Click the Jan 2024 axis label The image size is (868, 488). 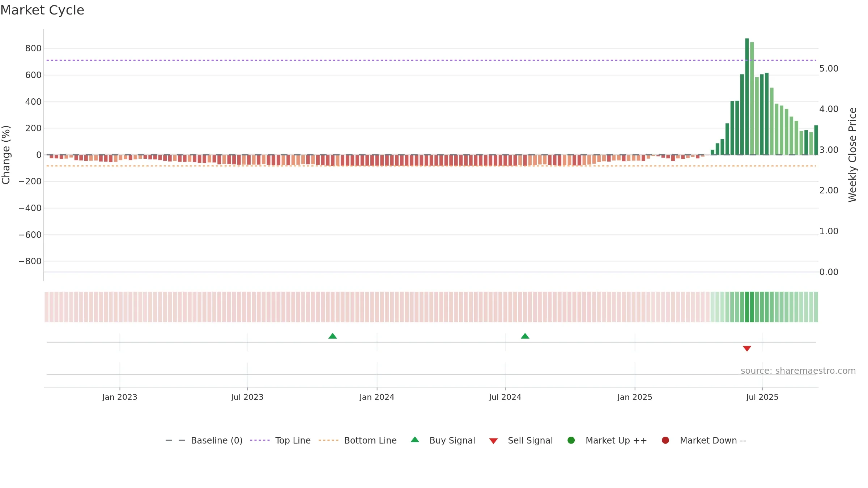[377, 397]
